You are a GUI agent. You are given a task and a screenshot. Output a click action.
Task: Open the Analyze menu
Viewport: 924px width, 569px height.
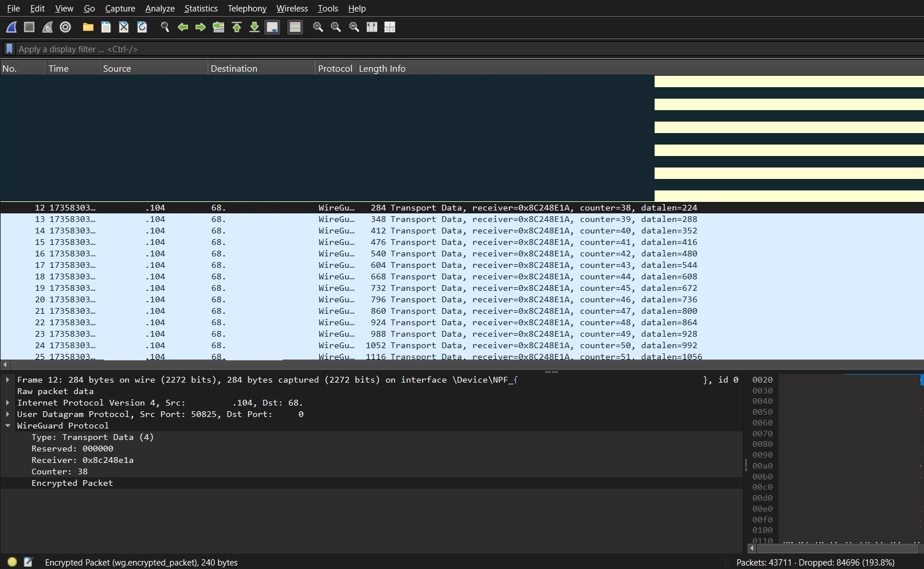click(160, 8)
